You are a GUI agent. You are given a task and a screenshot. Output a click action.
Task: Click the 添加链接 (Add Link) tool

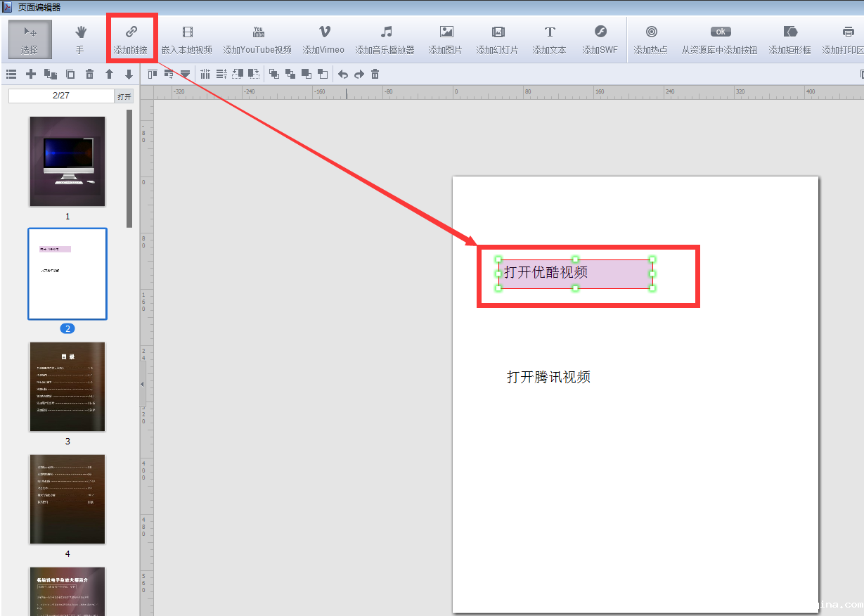(x=131, y=39)
